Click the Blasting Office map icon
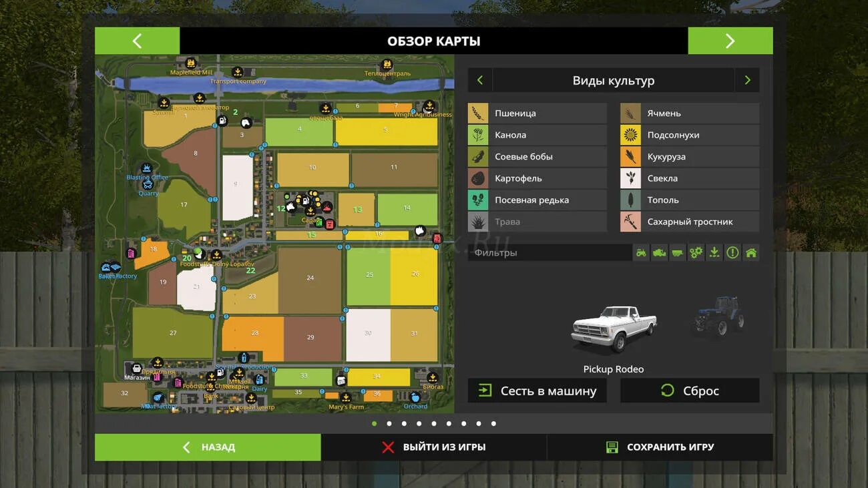Viewport: 868px width, 488px height. tap(147, 169)
